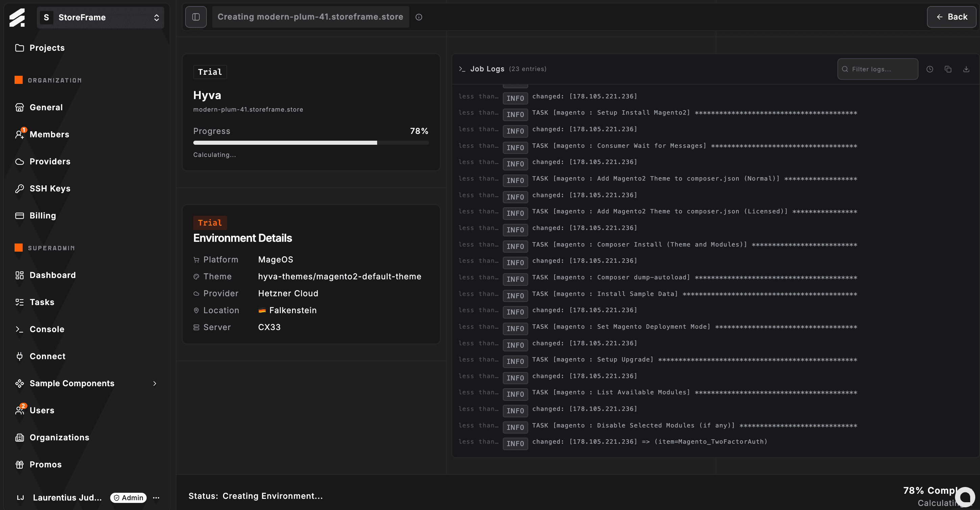This screenshot has width=980, height=510.
Task: Click the Organizations building icon
Action: click(19, 438)
